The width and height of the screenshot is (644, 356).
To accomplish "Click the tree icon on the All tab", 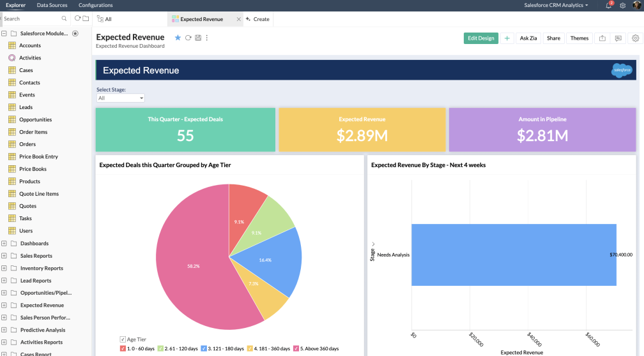I will [100, 19].
